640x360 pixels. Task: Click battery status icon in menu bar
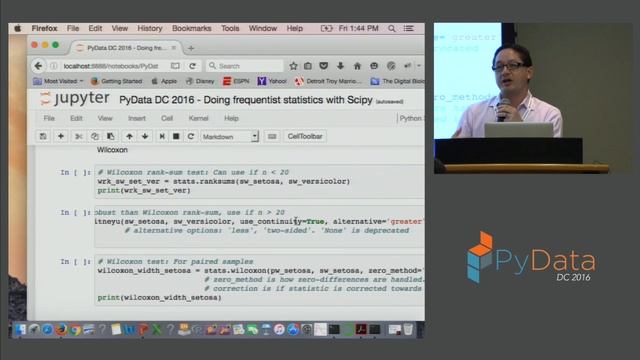[326, 28]
